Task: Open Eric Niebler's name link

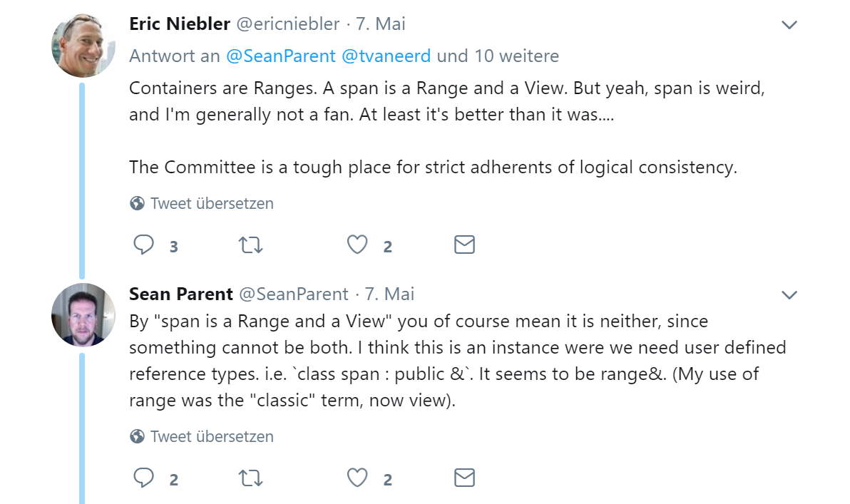Action: click(x=180, y=24)
